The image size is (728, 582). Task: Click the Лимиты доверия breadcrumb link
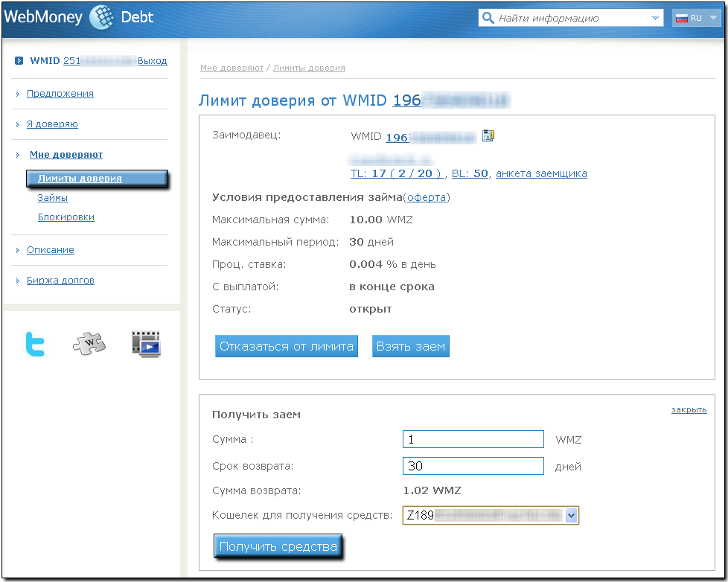tap(309, 68)
